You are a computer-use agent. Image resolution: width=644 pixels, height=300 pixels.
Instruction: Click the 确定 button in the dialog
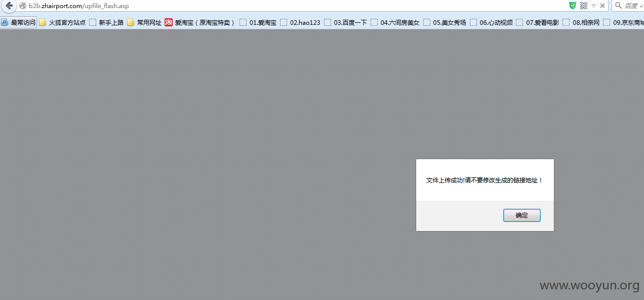[x=521, y=215]
